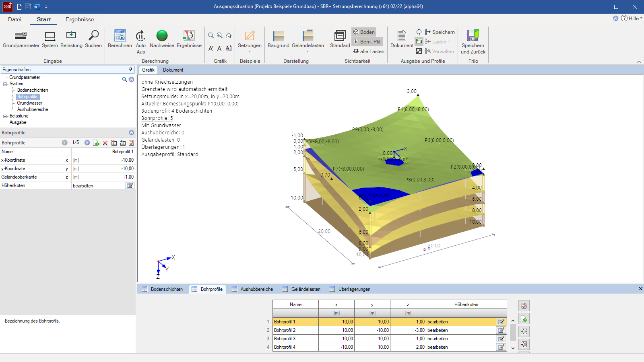This screenshot has height=362, width=644.
Task: Pin the Eigenschaften panel
Action: click(x=130, y=69)
